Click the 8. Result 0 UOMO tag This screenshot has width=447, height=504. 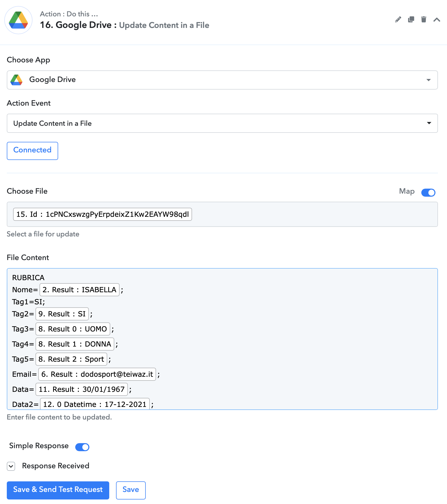73,329
